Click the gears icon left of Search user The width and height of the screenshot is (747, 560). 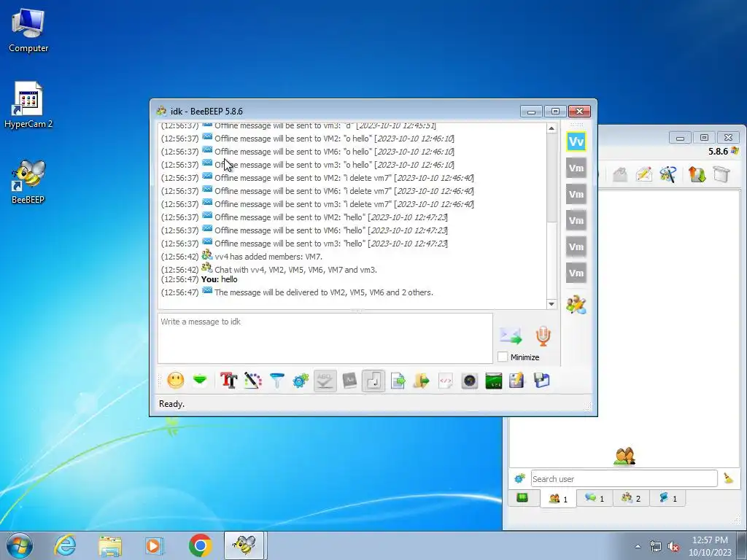coord(519,478)
